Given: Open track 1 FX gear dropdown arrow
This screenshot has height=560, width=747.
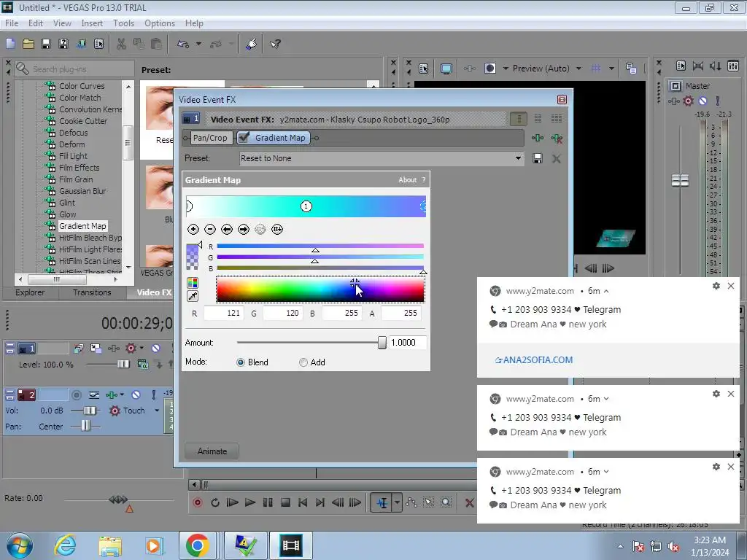Looking at the screenshot, I should [141, 348].
